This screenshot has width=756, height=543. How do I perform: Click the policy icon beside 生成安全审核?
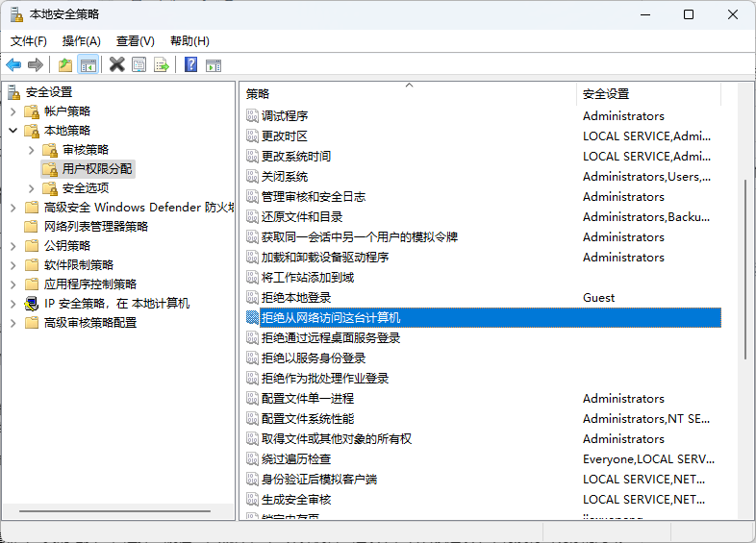coord(253,499)
